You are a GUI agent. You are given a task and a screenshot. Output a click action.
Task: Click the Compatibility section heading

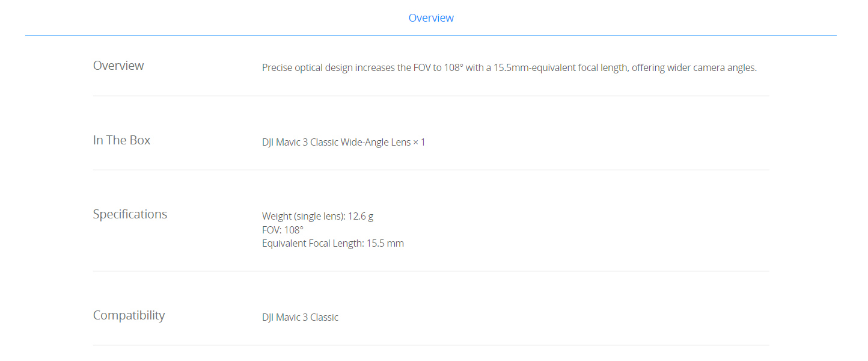tap(129, 315)
